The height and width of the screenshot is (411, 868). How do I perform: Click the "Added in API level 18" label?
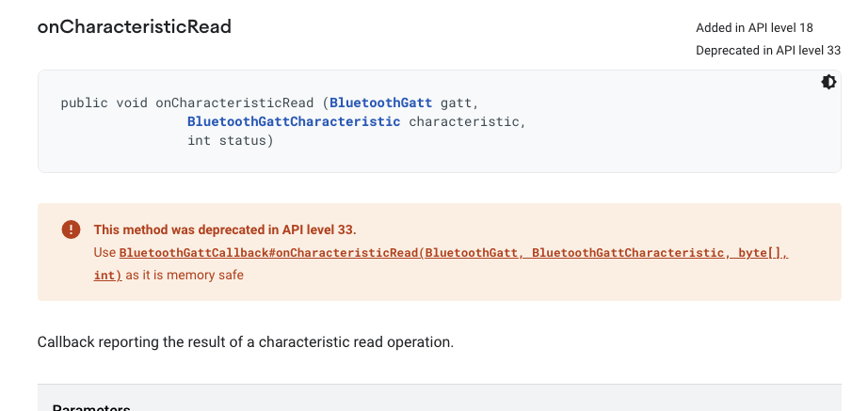tap(754, 27)
